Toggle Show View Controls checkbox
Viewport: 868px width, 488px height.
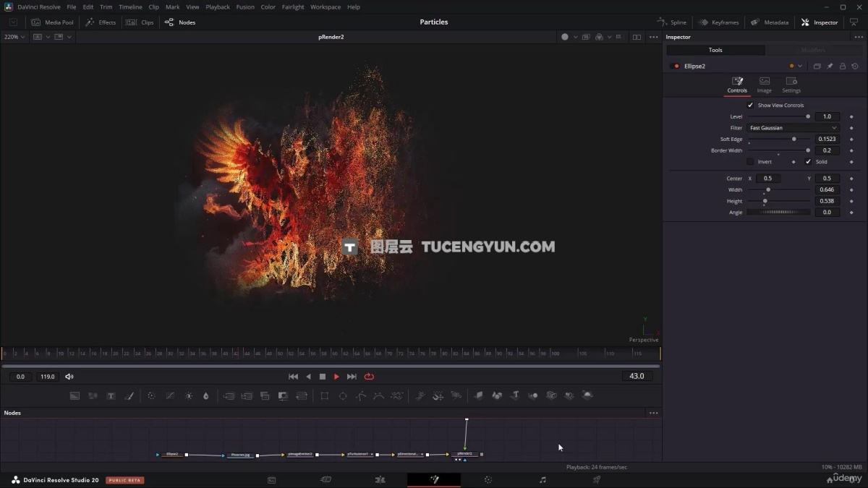[750, 105]
